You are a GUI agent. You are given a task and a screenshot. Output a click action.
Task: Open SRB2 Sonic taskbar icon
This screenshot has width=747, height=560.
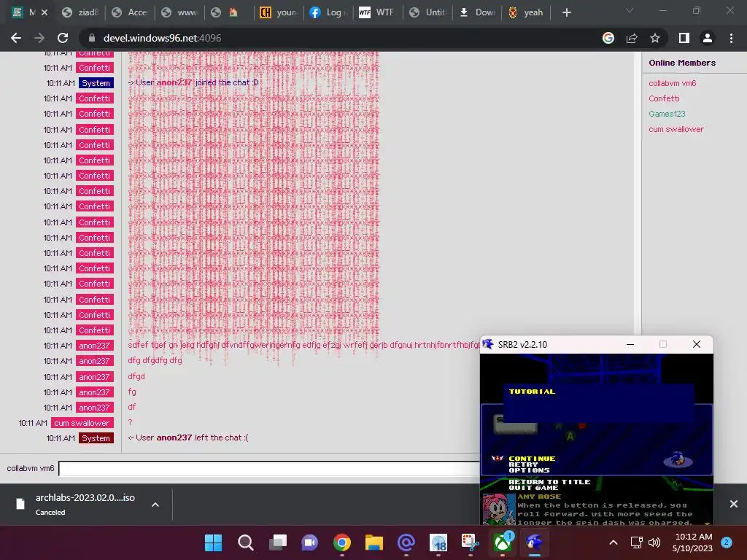pos(535,542)
